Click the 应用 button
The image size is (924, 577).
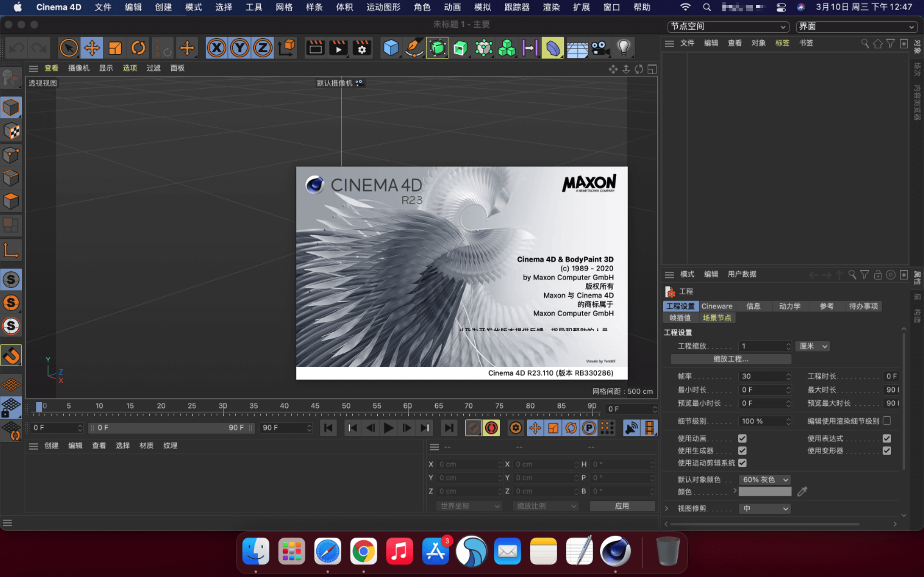point(622,506)
